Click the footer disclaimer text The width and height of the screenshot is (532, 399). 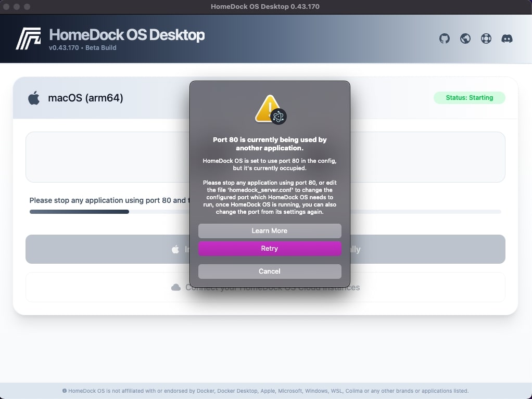pyautogui.click(x=269, y=391)
